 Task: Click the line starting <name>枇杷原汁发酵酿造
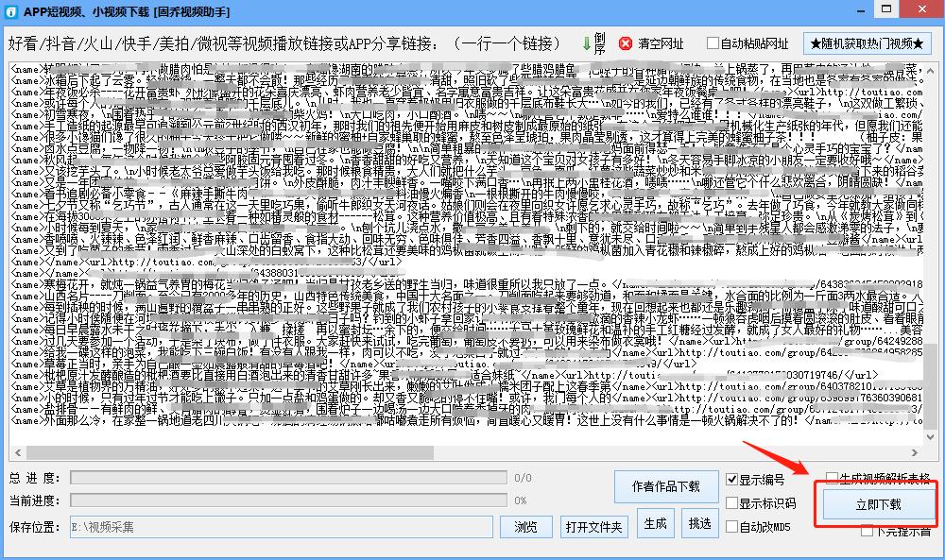[445, 375]
